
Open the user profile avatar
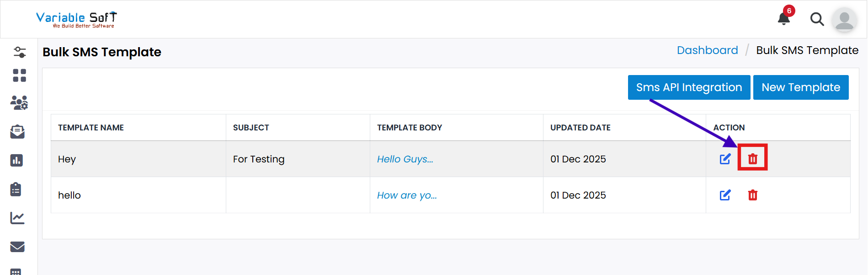pyautogui.click(x=844, y=20)
